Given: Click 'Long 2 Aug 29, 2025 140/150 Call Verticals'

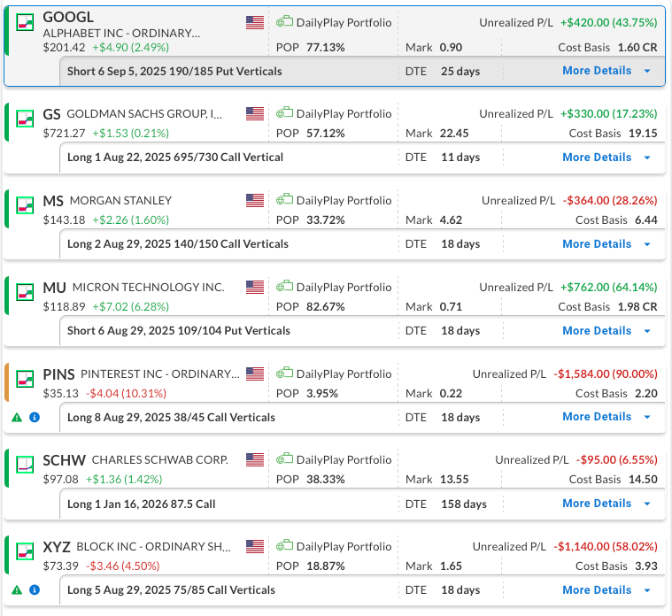Looking at the screenshot, I should [178, 243].
